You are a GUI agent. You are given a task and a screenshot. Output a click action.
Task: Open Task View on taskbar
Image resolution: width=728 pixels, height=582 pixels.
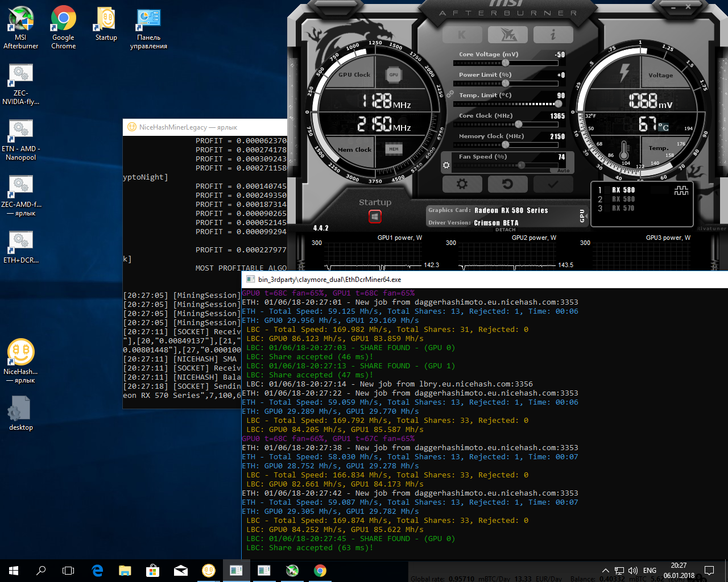(x=68, y=571)
